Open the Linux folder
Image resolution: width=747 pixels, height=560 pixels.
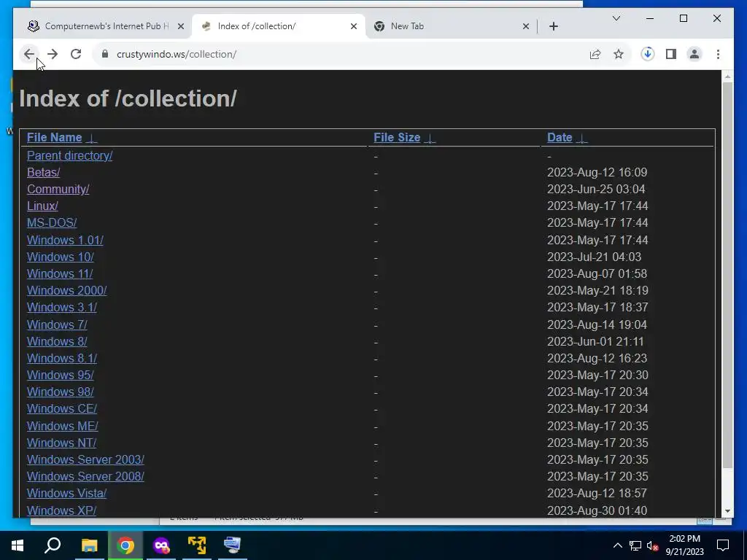pyautogui.click(x=42, y=206)
